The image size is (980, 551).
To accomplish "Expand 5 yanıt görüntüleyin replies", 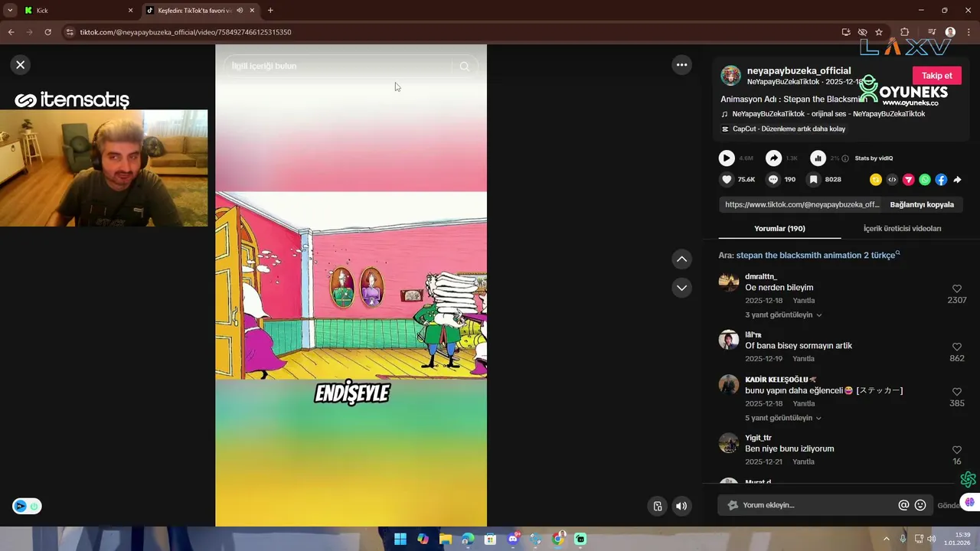I will 783,419.
